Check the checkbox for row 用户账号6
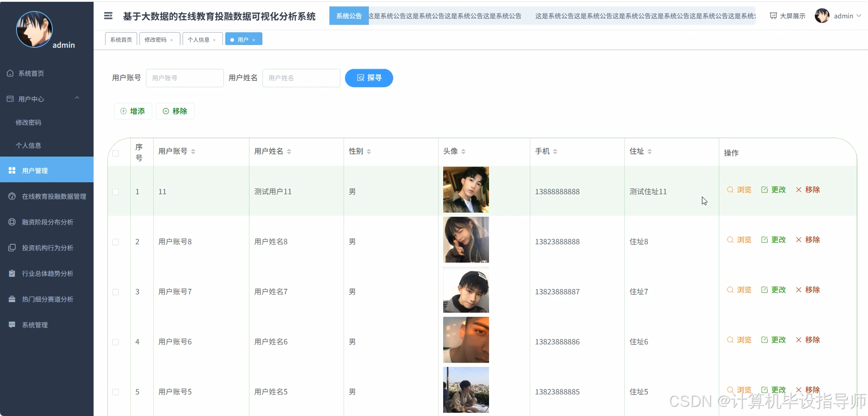Image resolution: width=868 pixels, height=416 pixels. click(x=116, y=342)
